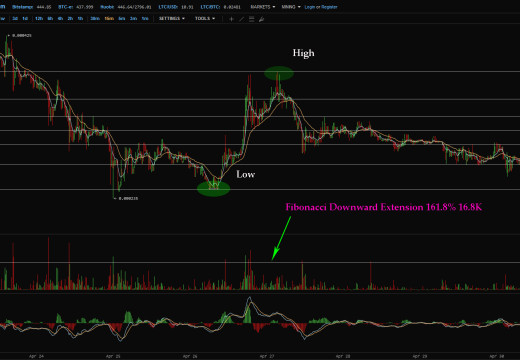This screenshot has height=360, width=520.
Task: Click the Apr 24 date label on time axis
Action: (x=36, y=356)
